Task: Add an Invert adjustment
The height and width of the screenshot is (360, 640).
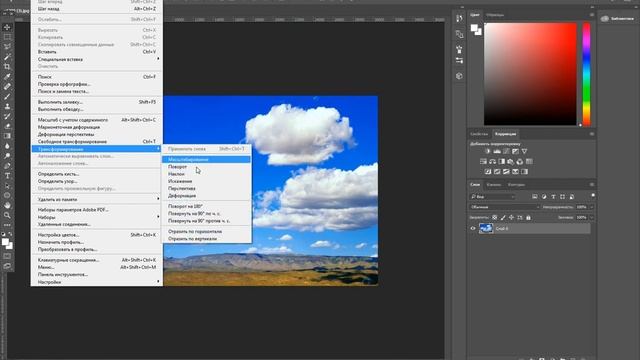Action: 488,172
